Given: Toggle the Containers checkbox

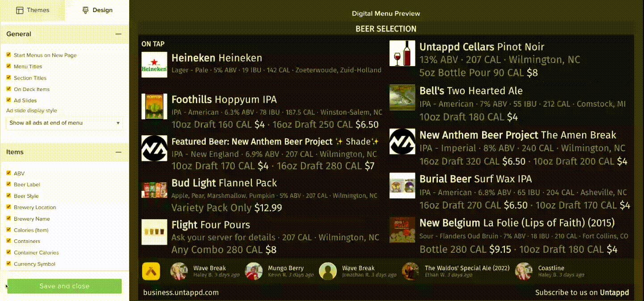Looking at the screenshot, I should pos(8,241).
